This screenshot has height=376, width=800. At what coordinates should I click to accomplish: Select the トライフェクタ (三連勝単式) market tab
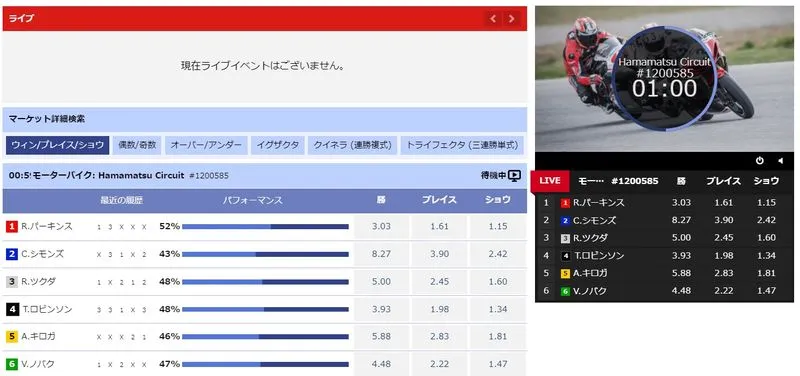(x=462, y=145)
